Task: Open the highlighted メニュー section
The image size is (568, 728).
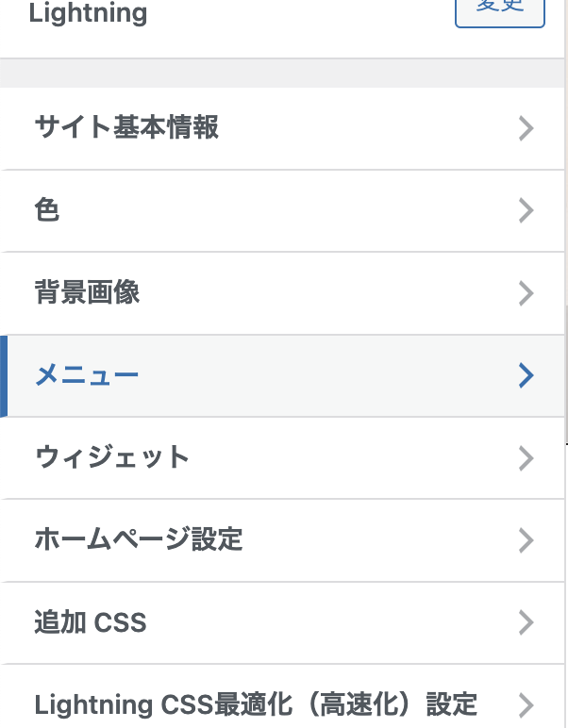Action: pyautogui.click(x=87, y=376)
